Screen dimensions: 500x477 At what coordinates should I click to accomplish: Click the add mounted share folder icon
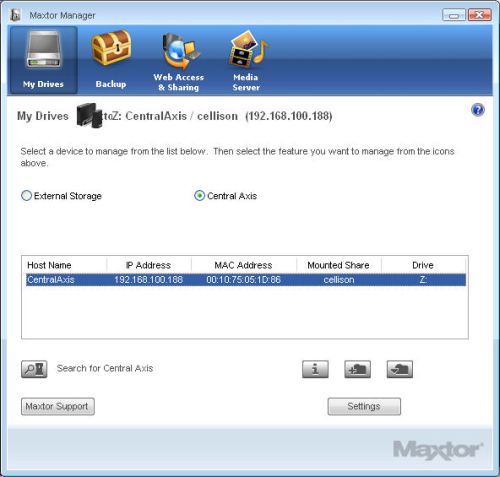357,369
